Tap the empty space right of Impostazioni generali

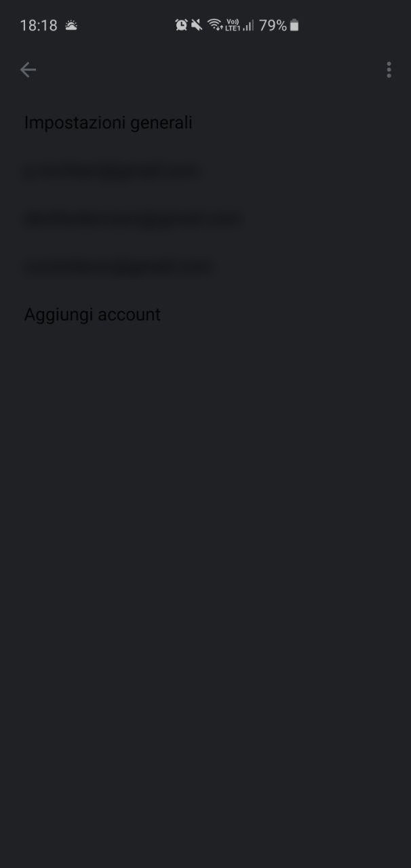pyautogui.click(x=298, y=123)
